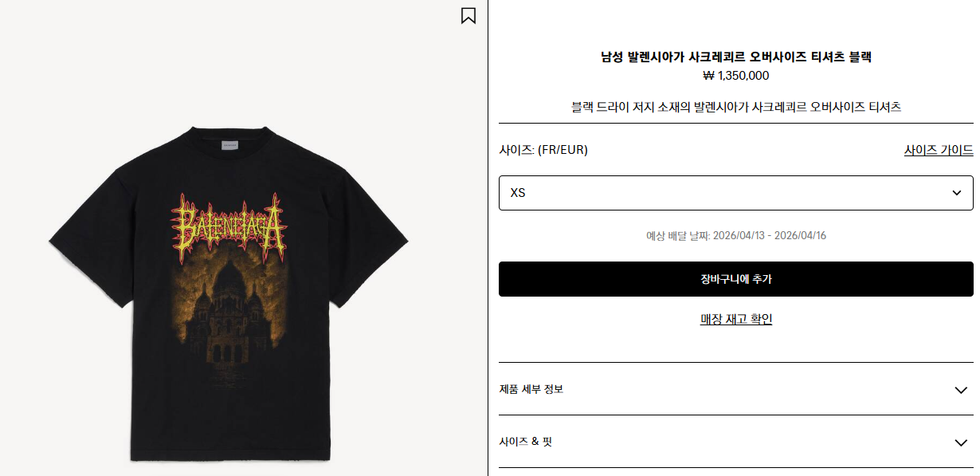Screen dimensions: 980x476
Task: Click the chevron beside 제품 세부 정보
Action: click(x=960, y=390)
